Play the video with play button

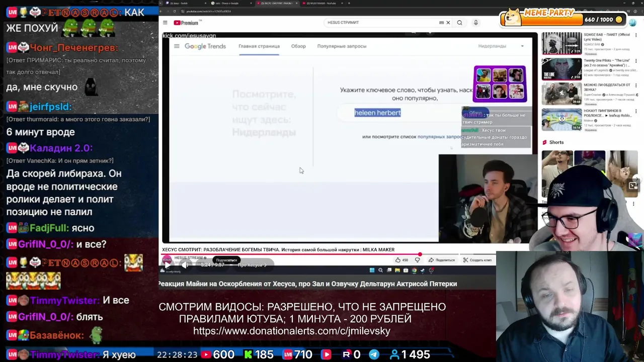[168, 265]
